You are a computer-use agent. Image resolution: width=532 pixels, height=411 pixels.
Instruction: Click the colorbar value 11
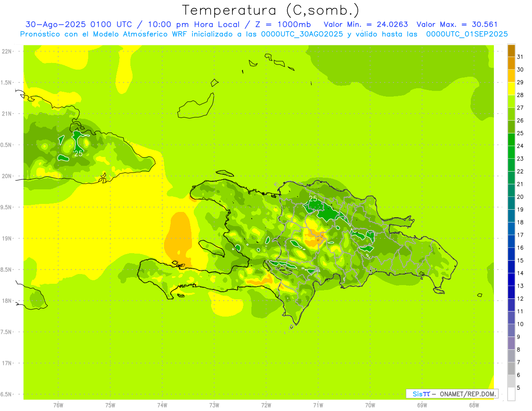pos(520,311)
